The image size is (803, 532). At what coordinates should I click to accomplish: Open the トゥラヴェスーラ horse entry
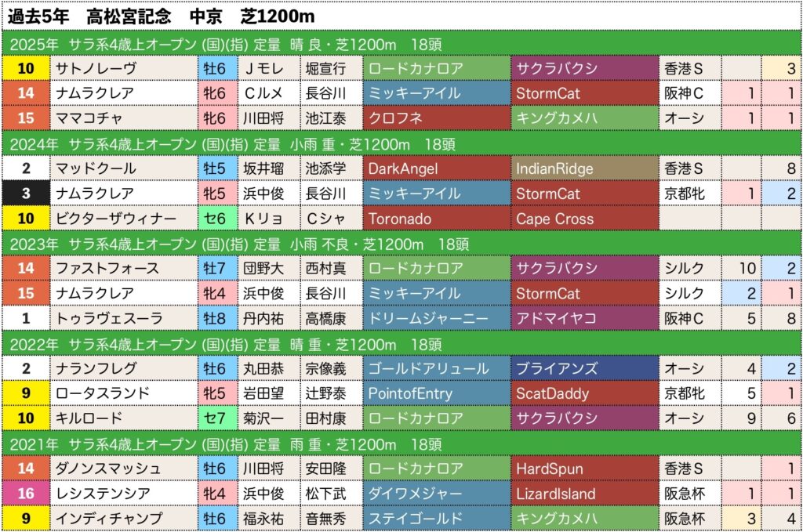(x=122, y=320)
